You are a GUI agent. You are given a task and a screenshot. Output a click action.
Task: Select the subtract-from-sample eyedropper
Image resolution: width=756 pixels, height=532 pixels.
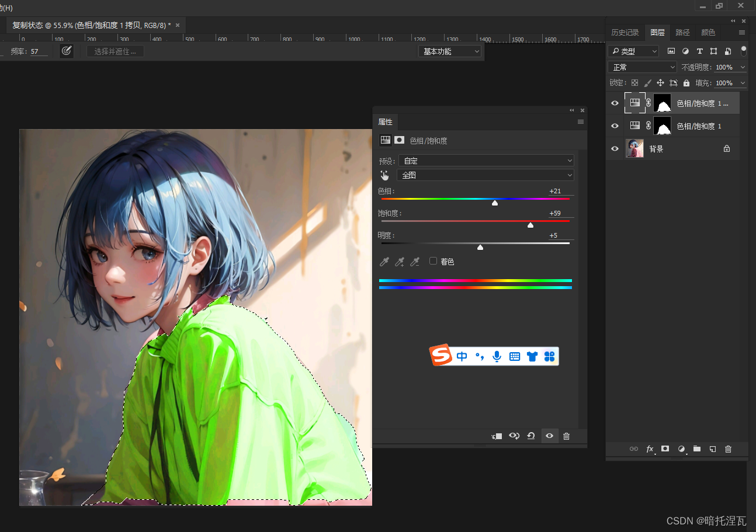pyautogui.click(x=415, y=262)
